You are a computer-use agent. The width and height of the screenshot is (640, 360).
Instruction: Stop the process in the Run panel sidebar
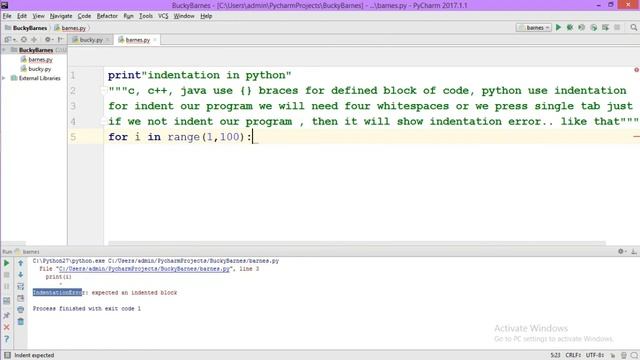tap(7, 275)
